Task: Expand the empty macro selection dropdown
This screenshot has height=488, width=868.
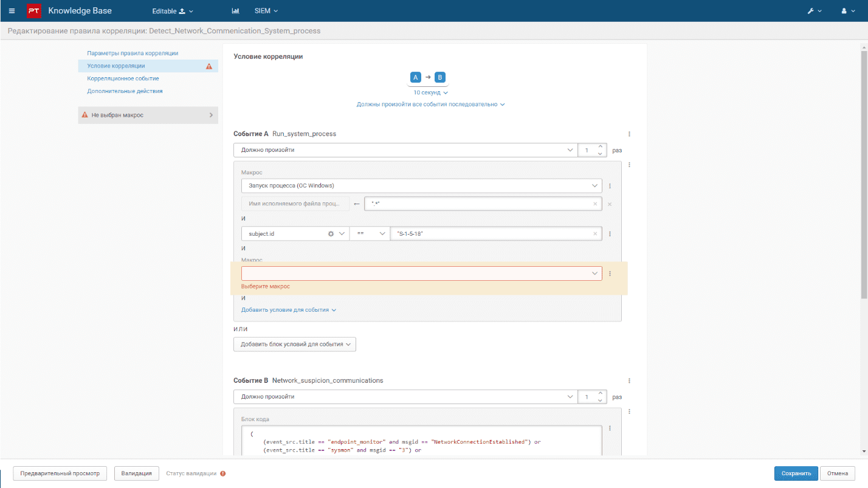Action: coord(594,273)
